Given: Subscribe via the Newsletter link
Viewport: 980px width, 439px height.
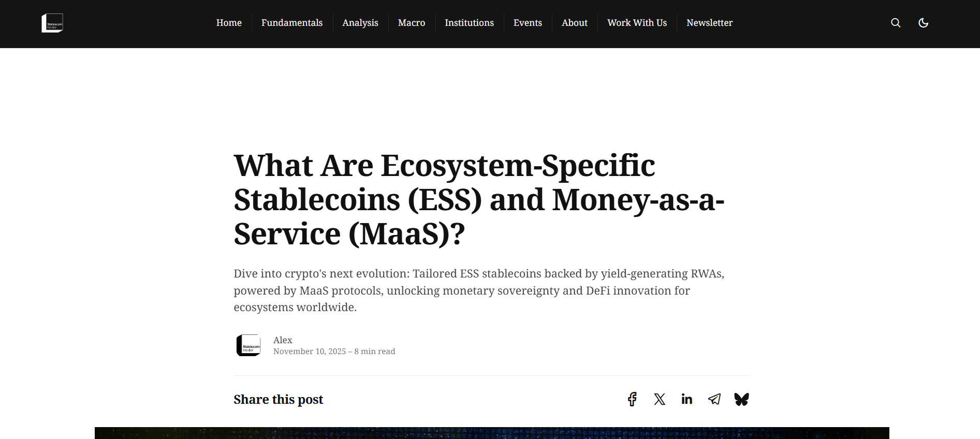Looking at the screenshot, I should [x=709, y=23].
